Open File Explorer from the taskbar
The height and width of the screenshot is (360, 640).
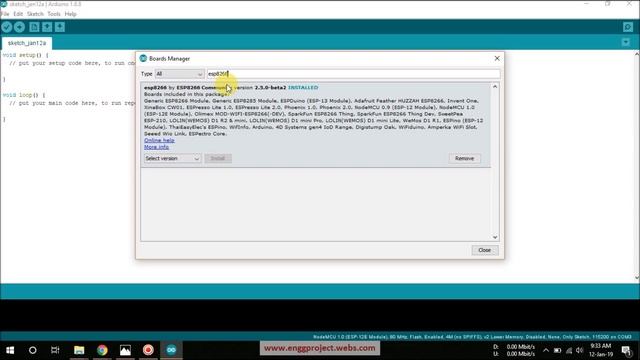(79, 350)
